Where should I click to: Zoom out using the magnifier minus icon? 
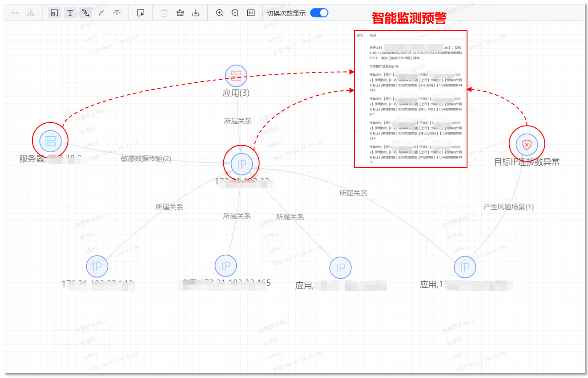235,13
